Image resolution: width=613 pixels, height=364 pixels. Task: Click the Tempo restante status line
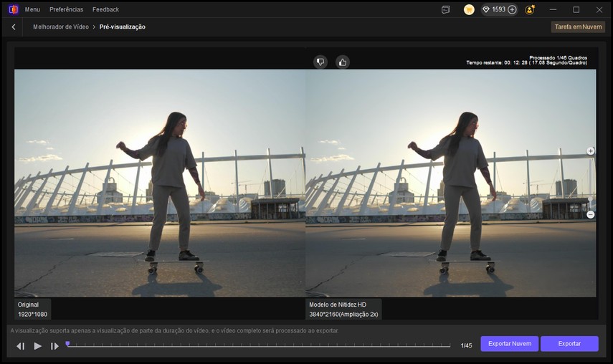pos(526,63)
